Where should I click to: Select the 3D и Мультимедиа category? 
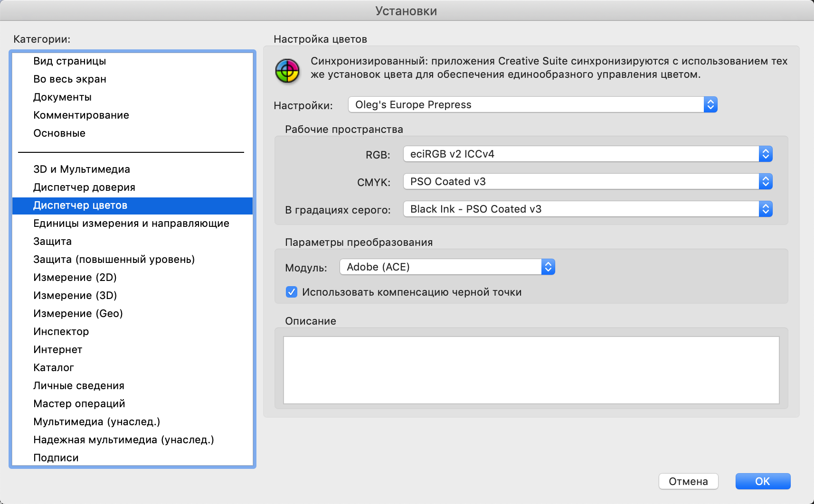pyautogui.click(x=133, y=169)
